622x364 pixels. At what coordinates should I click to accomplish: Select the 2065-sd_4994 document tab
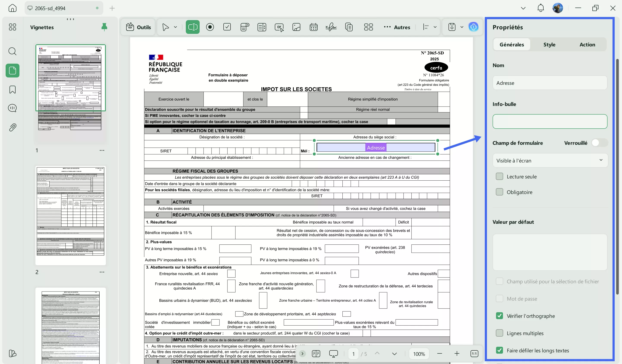click(64, 8)
